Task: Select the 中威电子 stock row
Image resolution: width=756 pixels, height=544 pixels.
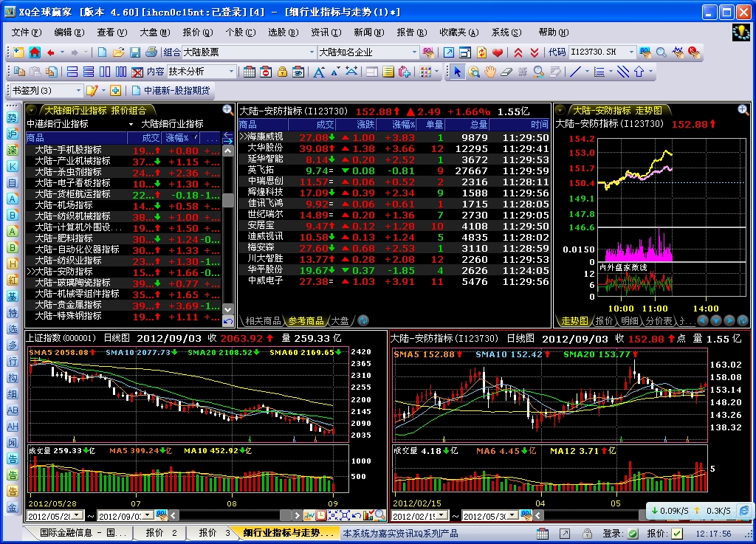Action: pos(394,281)
